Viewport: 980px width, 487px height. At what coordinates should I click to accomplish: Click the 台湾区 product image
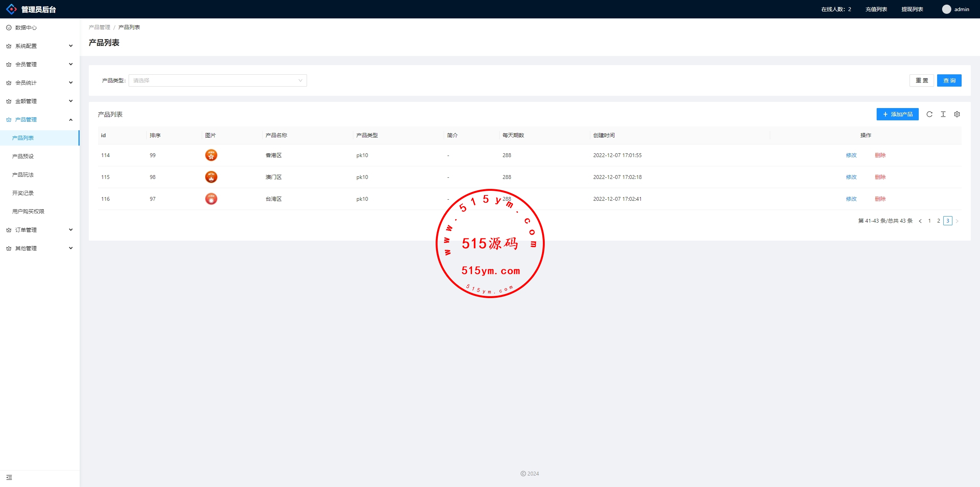click(x=211, y=199)
